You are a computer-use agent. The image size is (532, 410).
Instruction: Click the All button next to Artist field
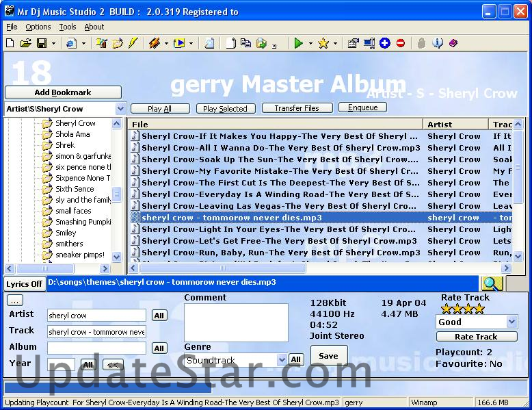point(159,316)
